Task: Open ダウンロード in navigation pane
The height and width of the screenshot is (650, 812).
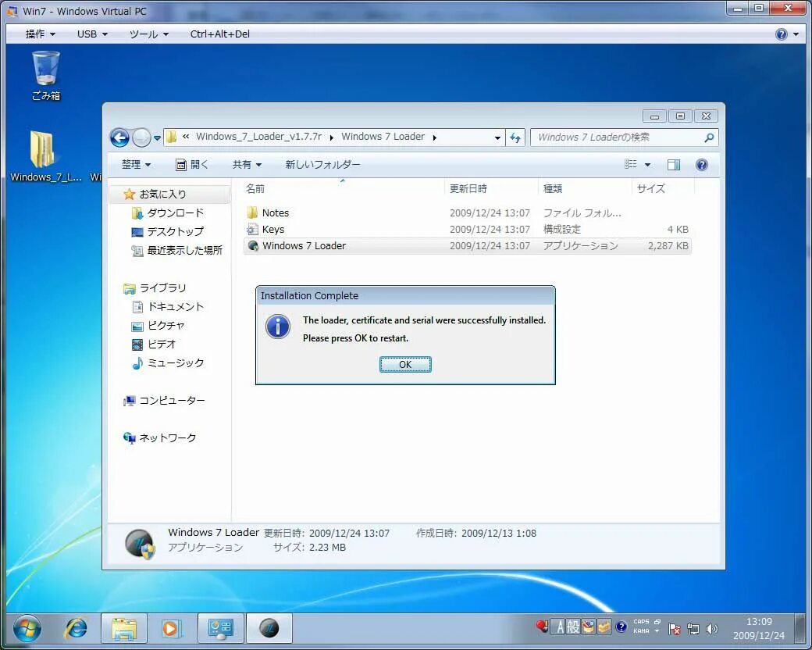Action: 168,212
